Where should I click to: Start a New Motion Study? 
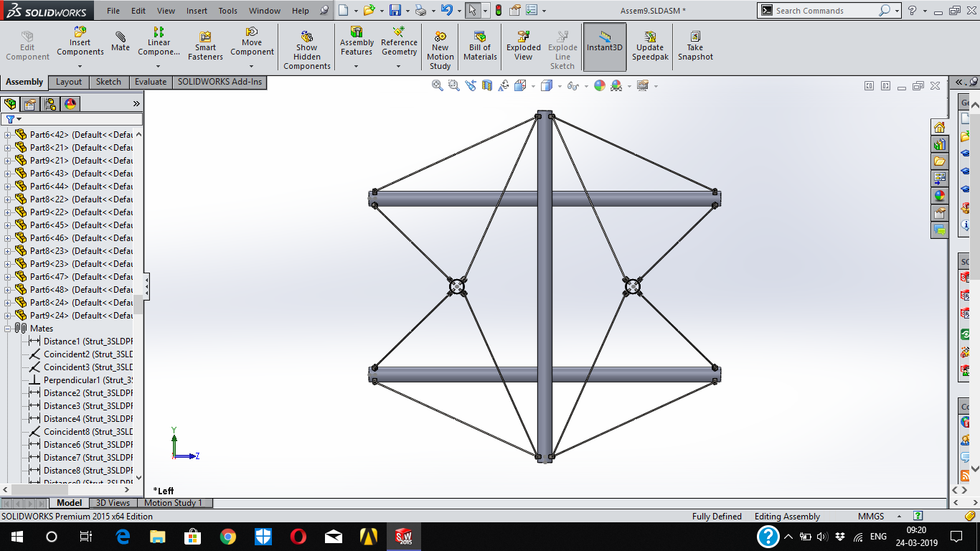pyautogui.click(x=440, y=50)
